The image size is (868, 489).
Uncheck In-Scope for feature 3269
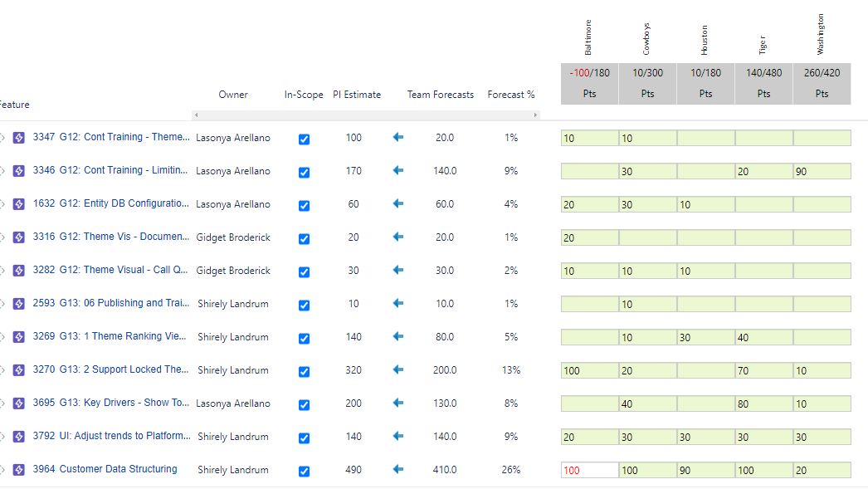coord(304,339)
